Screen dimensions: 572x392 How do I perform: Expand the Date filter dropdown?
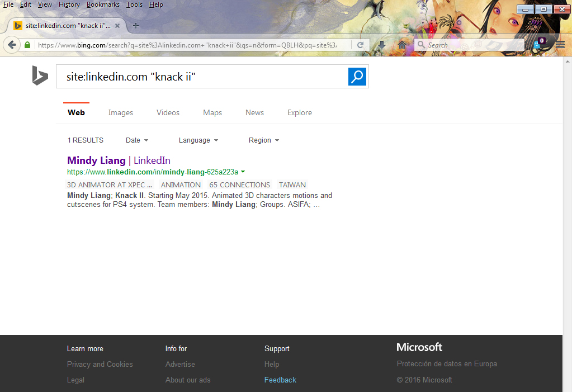click(x=137, y=140)
